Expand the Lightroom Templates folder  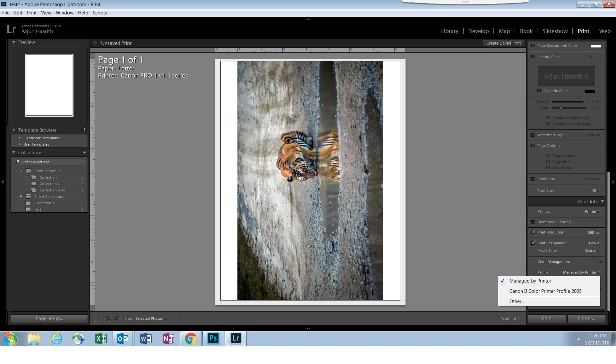[x=20, y=138]
